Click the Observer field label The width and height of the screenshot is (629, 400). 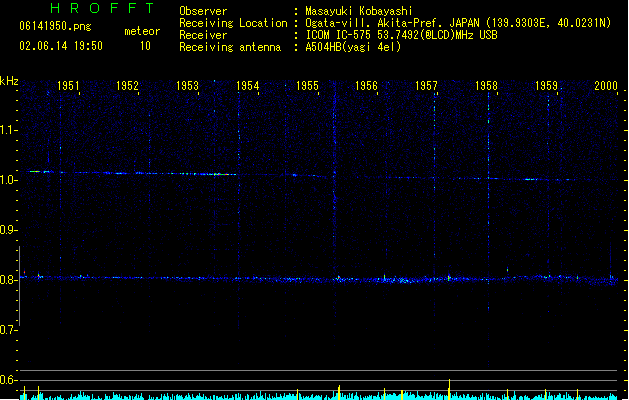(203, 11)
